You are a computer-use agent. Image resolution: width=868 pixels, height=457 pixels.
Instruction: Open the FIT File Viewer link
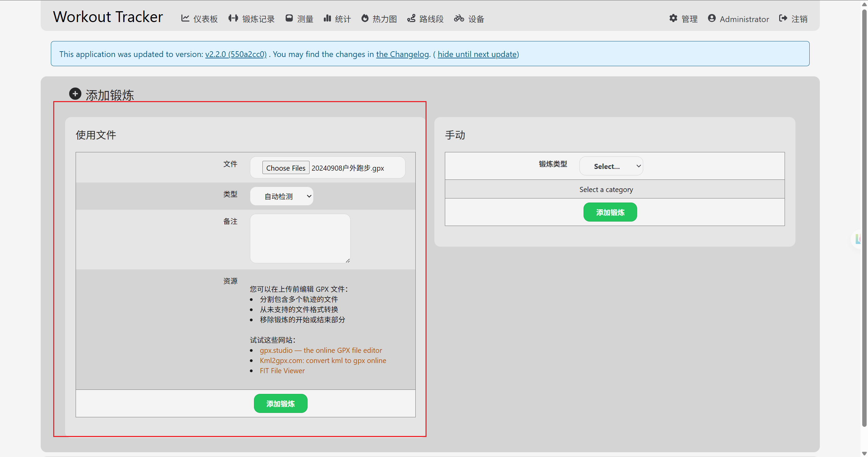282,370
